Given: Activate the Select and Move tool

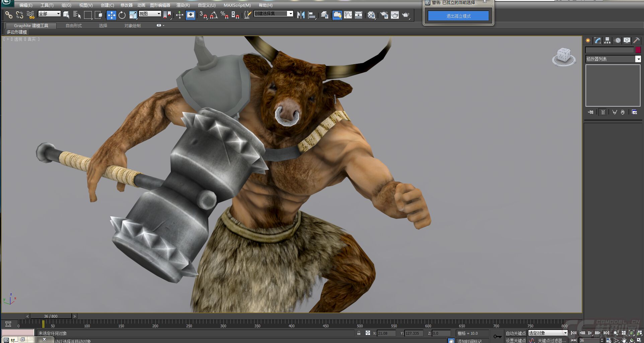Looking at the screenshot, I should tap(111, 15).
